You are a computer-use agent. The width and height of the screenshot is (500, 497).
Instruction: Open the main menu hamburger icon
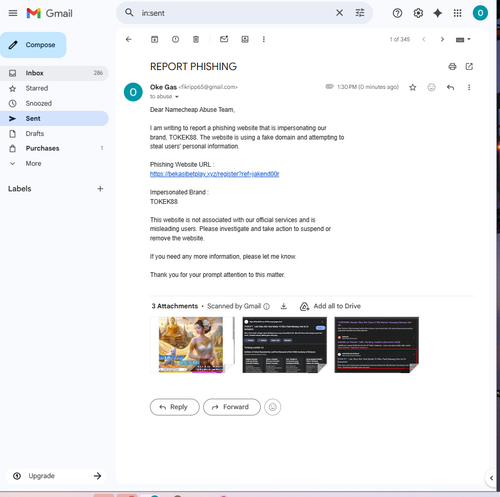pyautogui.click(x=13, y=13)
